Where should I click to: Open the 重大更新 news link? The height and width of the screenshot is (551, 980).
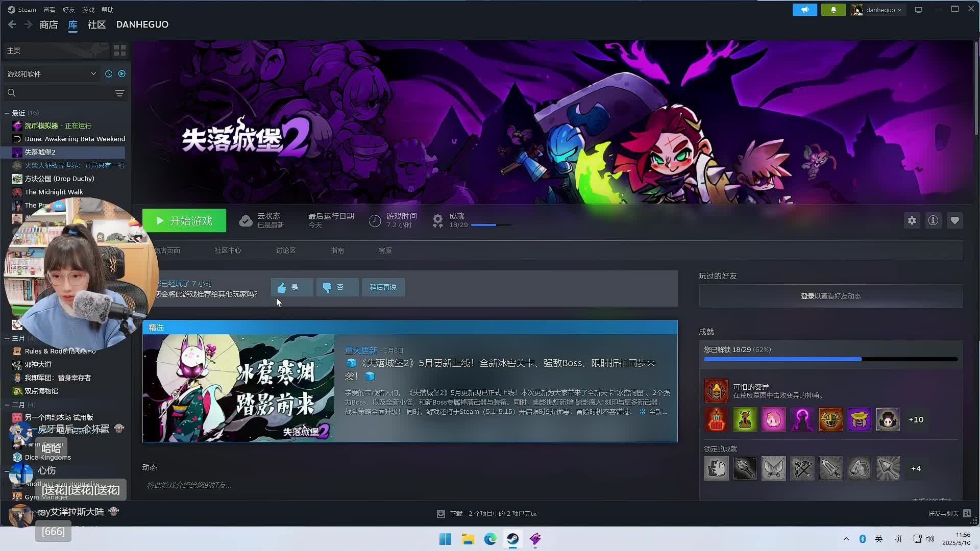[361, 350]
